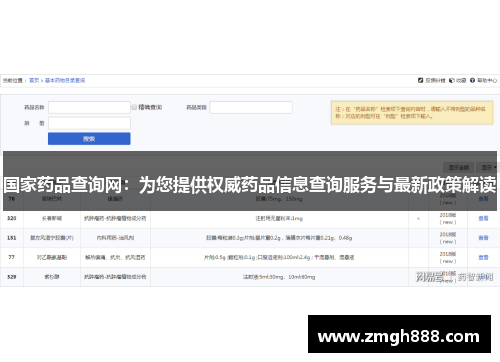Viewport: 500px width, 362px height.
Task: Click "注射用无菌粉末:1mg" specification cell
Action: click(279, 218)
